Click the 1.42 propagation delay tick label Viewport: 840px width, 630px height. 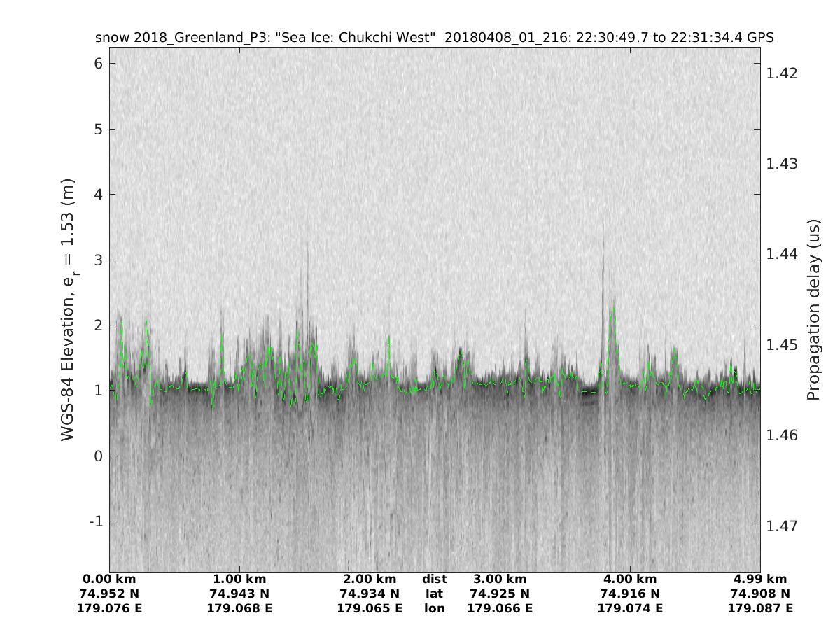[782, 73]
